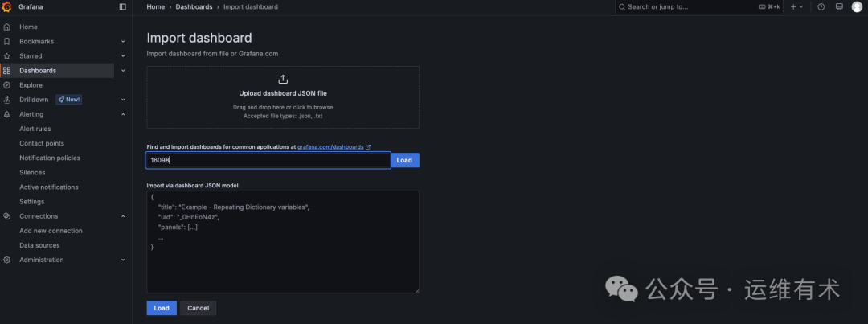Click the Grafana logo icon
This screenshot has width=868, height=324.
[6, 6]
